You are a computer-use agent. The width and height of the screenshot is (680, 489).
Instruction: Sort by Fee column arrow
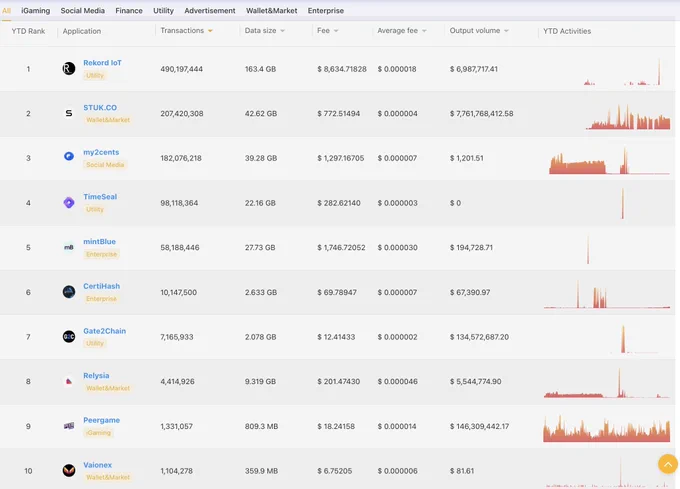336,31
